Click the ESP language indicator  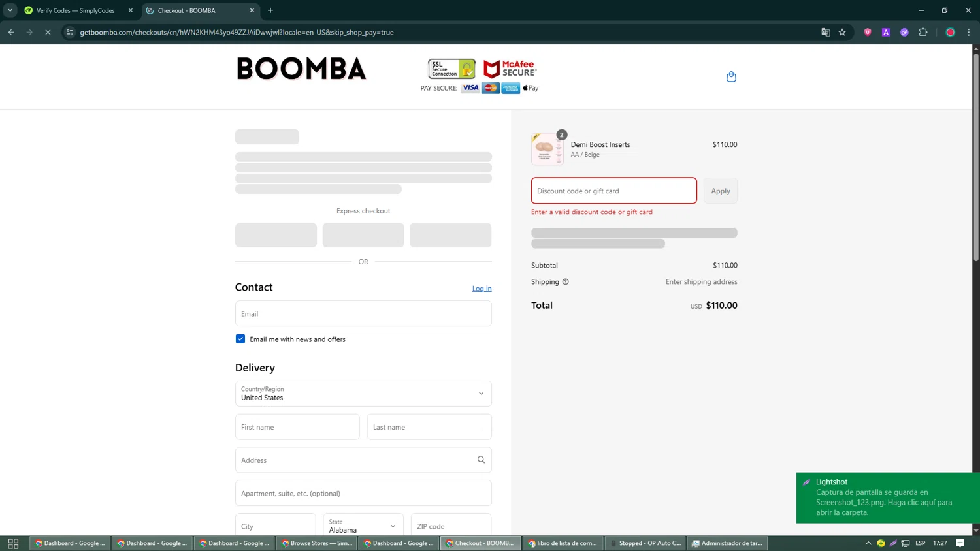(920, 543)
